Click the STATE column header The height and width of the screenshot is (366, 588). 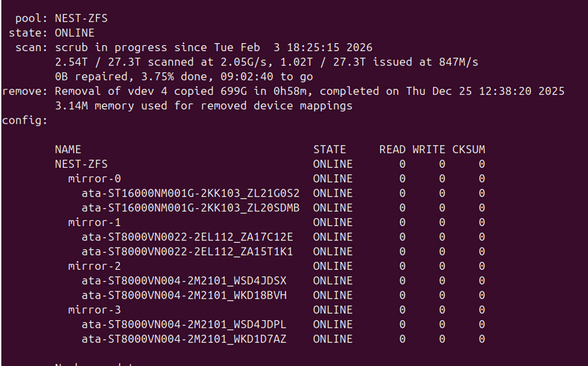click(x=329, y=149)
